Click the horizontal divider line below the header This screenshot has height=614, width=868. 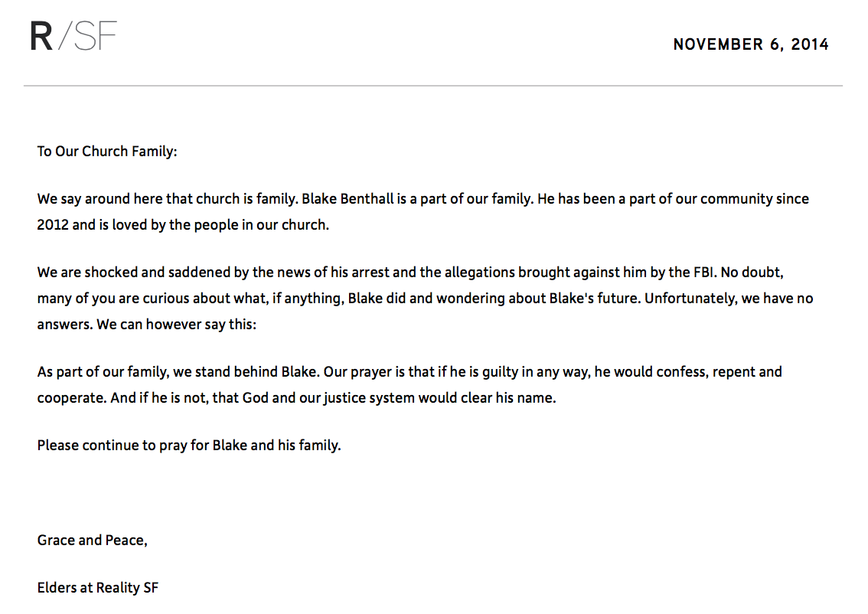[433, 86]
